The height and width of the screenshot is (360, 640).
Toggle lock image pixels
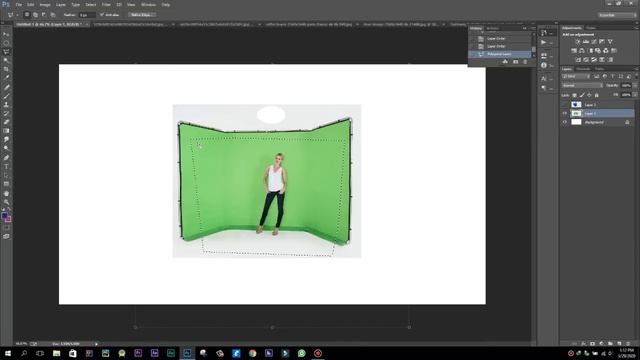click(x=582, y=95)
